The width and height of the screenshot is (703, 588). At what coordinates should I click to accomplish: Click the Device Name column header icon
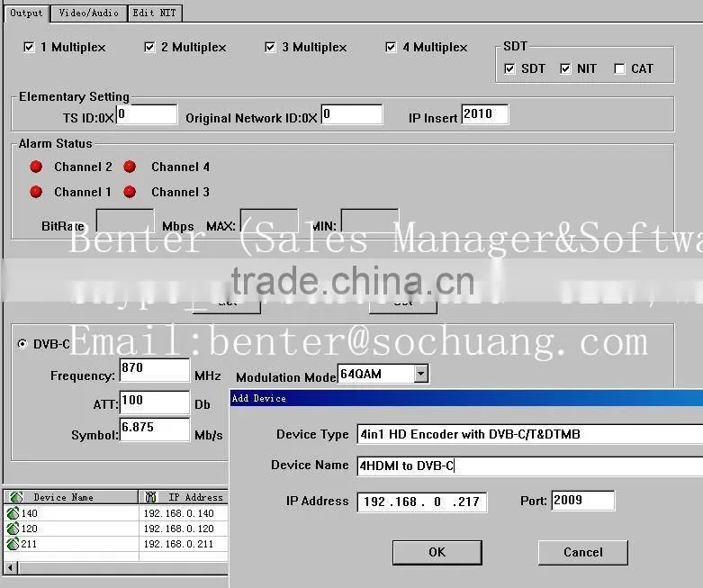16,497
